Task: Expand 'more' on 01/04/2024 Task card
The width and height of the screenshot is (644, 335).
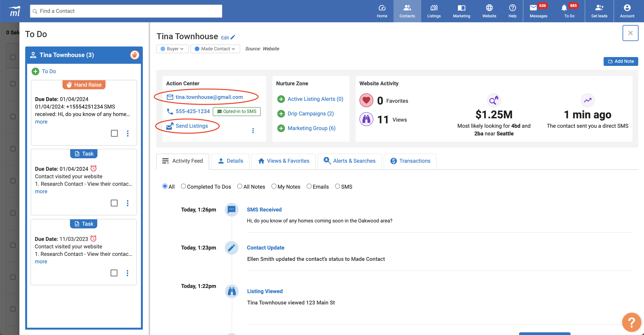Action: point(41,191)
